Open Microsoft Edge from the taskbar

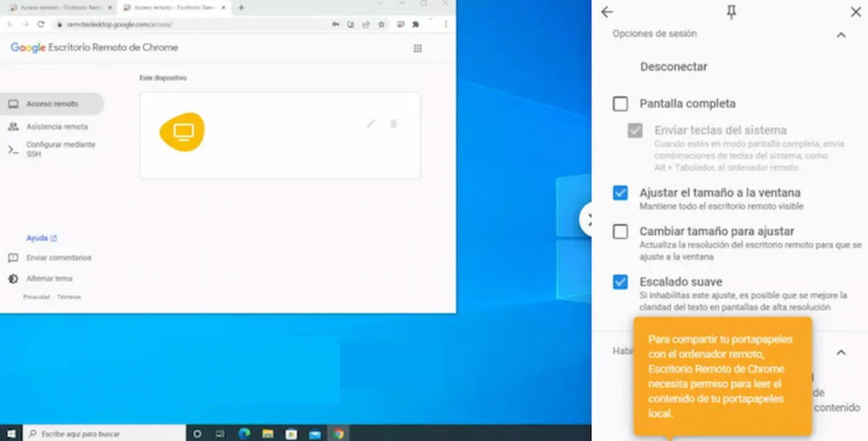pyautogui.click(x=244, y=434)
